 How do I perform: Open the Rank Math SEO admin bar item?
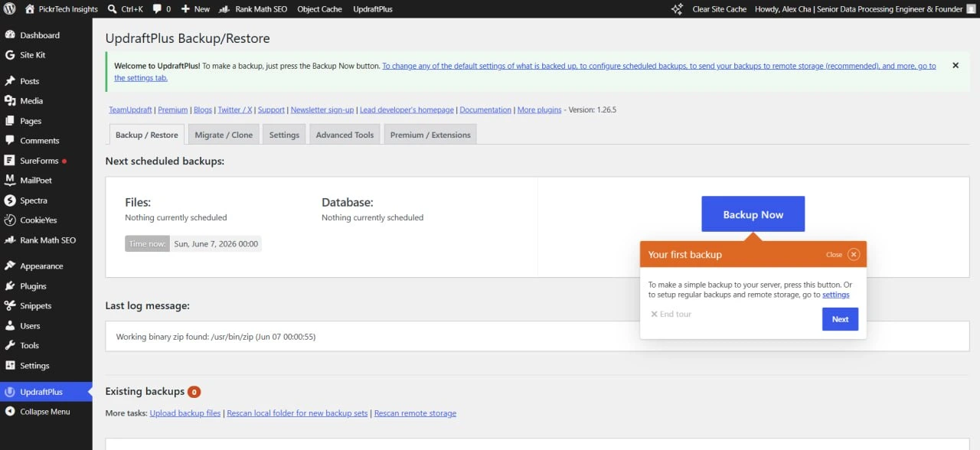(x=253, y=9)
